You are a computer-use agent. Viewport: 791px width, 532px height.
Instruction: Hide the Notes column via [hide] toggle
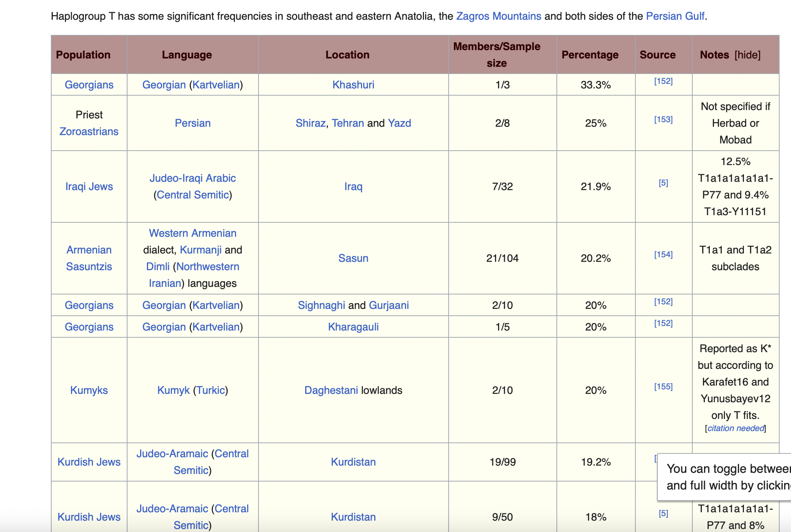point(747,55)
